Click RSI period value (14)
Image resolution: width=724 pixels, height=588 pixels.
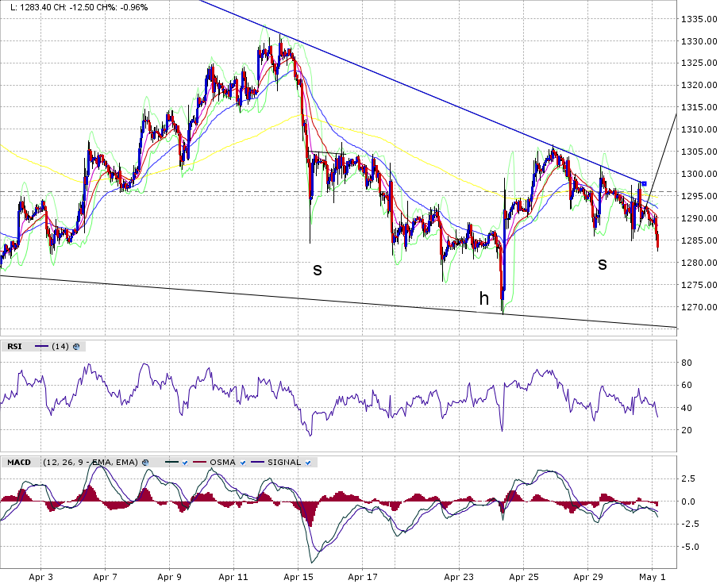[x=60, y=346]
